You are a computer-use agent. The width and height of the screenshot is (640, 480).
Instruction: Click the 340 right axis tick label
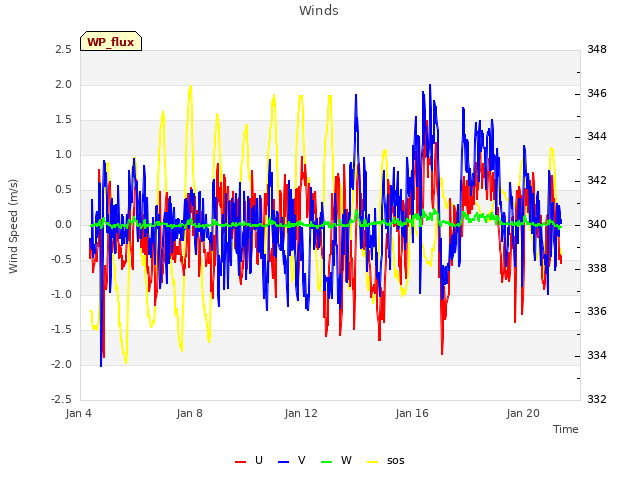click(597, 224)
